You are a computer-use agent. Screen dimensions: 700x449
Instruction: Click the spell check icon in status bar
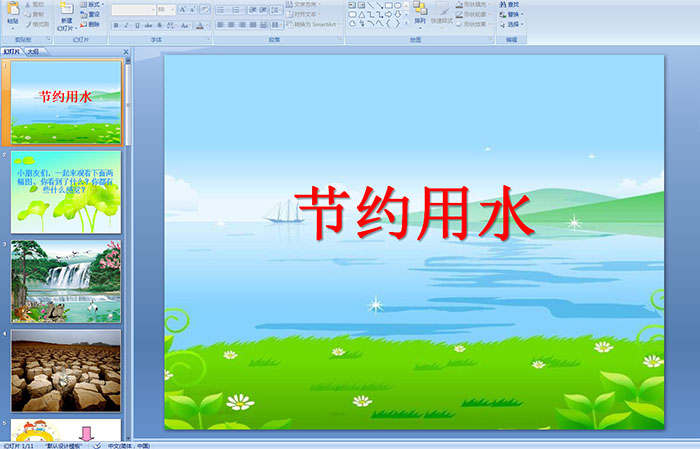click(96, 445)
